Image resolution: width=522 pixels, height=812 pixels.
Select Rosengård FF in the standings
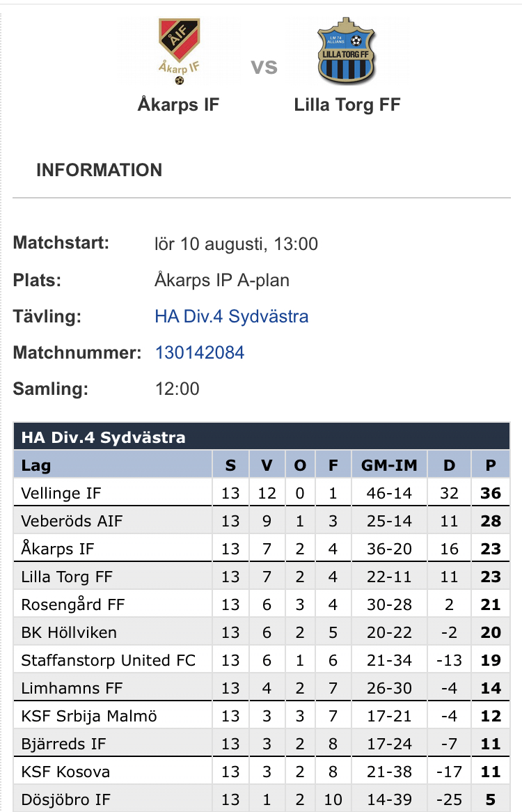[x=72, y=604]
